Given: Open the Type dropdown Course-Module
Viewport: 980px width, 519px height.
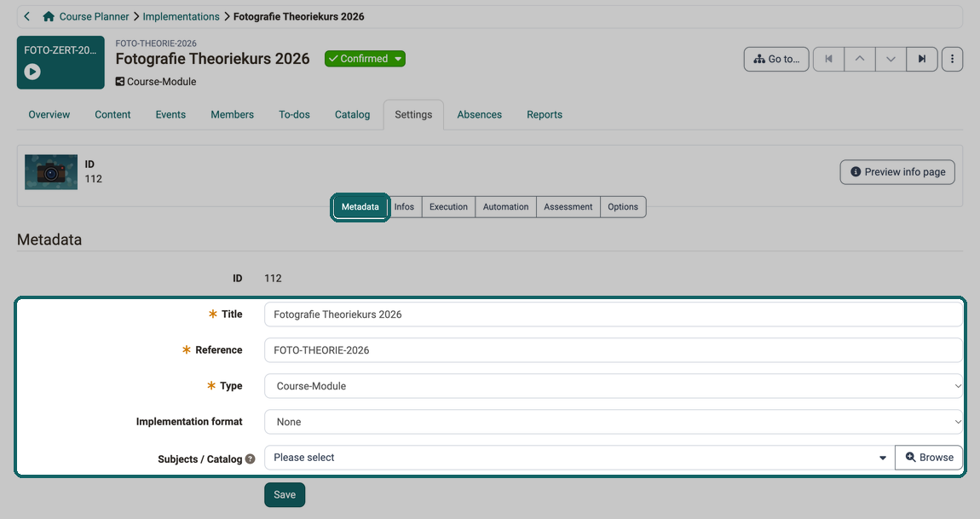Looking at the screenshot, I should click(x=613, y=386).
